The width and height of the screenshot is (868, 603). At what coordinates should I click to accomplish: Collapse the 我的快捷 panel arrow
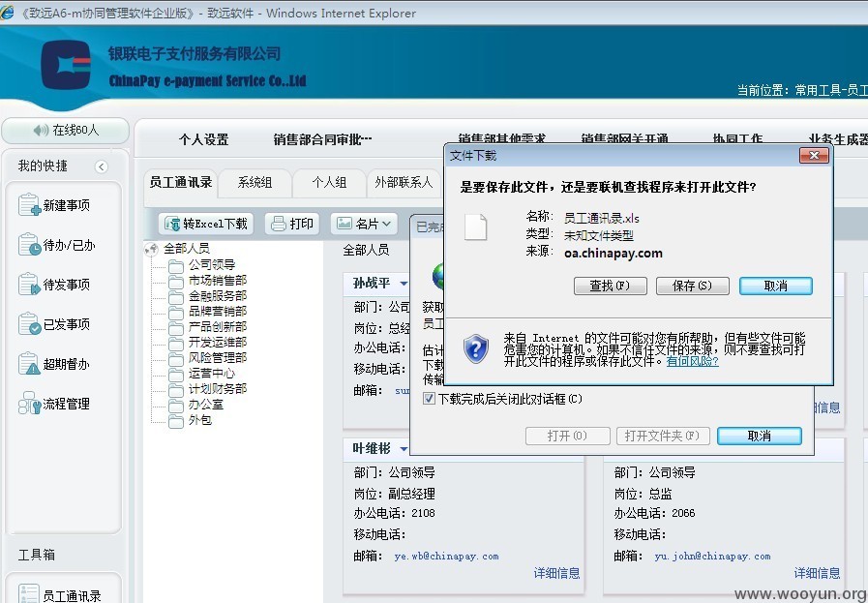click(102, 166)
